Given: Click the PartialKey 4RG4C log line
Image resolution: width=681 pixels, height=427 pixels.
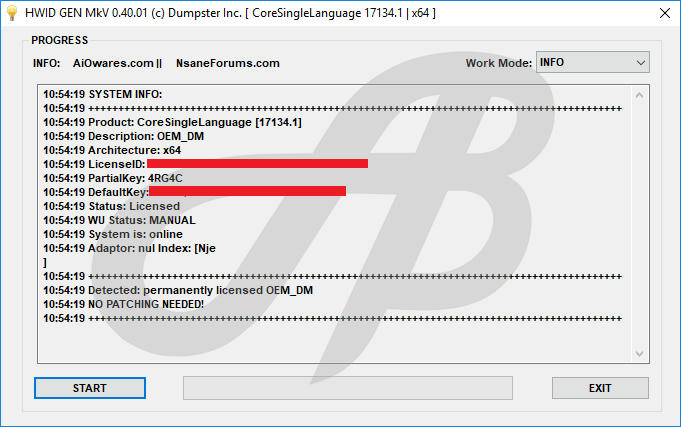Looking at the screenshot, I should tap(113, 178).
